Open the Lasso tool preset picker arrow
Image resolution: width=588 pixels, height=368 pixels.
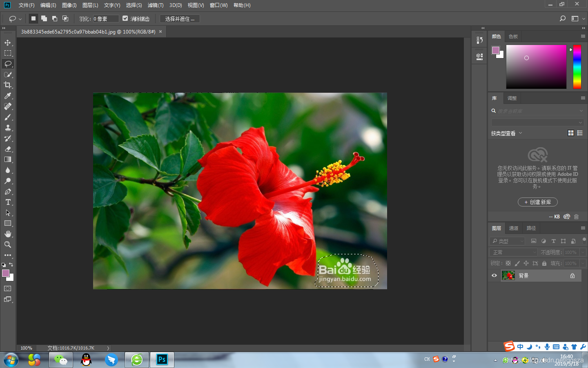[x=20, y=19]
